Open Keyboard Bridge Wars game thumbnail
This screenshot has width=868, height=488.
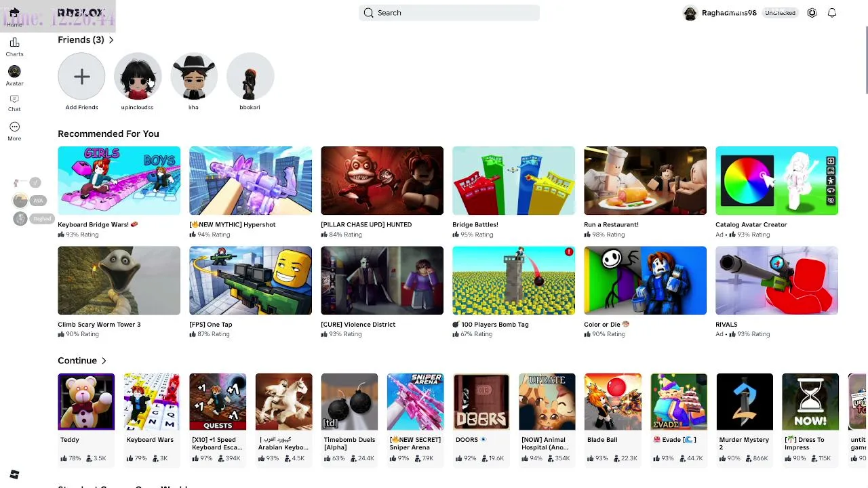click(119, 180)
